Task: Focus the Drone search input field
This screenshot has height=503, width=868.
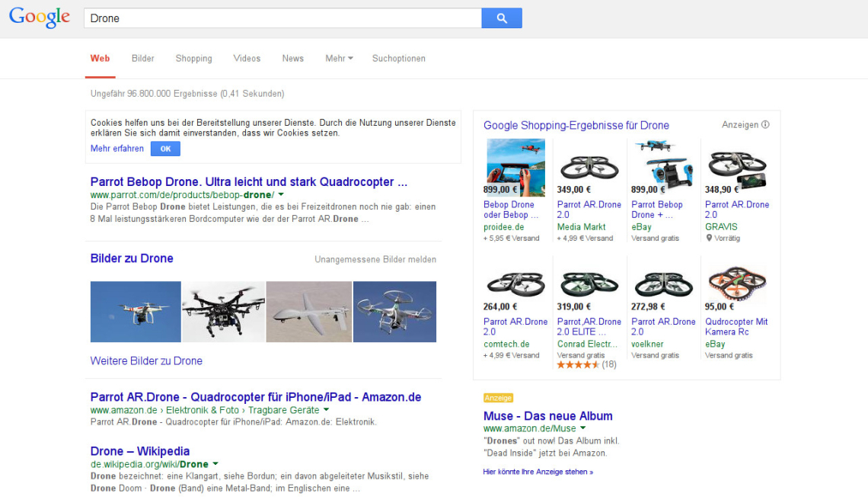Action: 282,18
